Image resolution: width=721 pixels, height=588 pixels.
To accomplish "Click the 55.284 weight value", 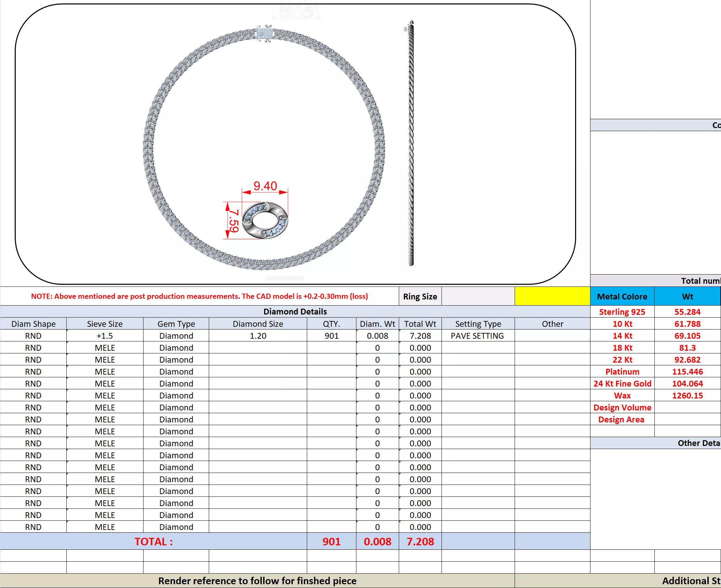I will 688,312.
